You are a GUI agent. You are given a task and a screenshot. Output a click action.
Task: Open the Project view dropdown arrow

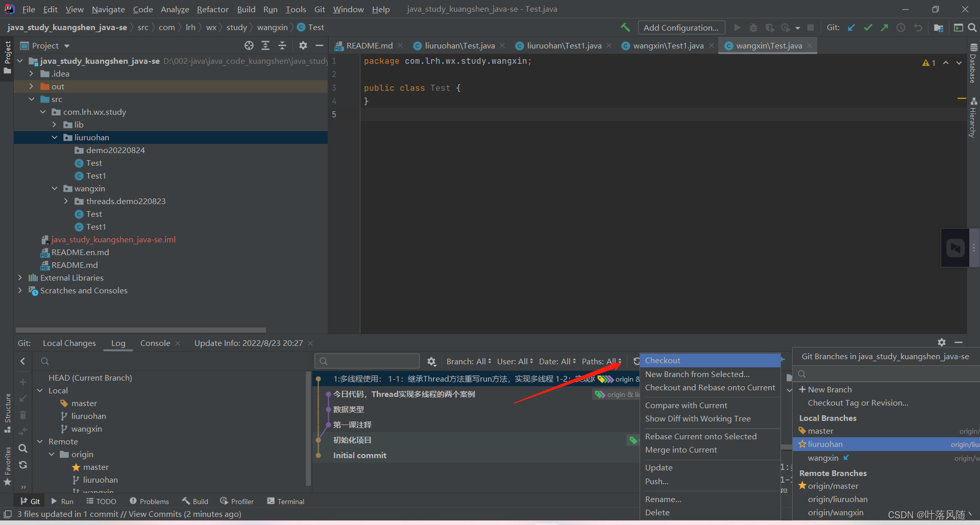tap(67, 46)
